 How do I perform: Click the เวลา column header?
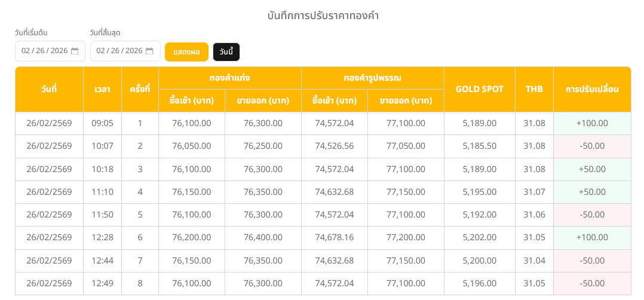pyautogui.click(x=102, y=89)
